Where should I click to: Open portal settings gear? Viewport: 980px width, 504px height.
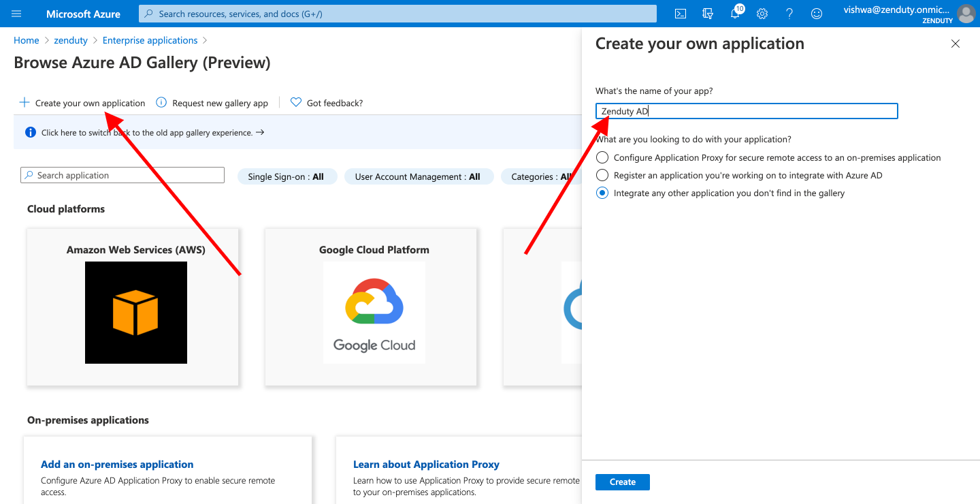click(762, 14)
